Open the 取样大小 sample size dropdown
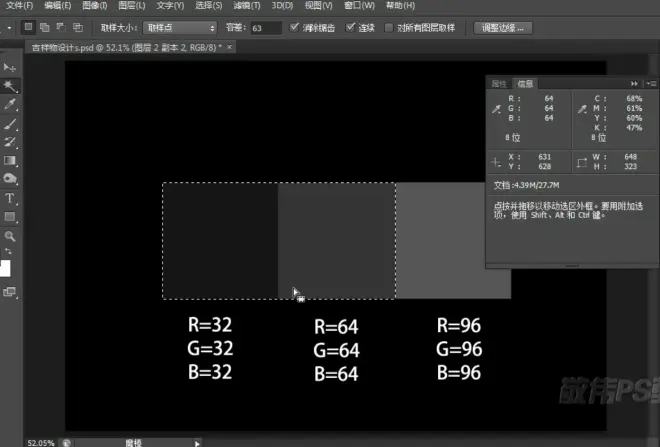 [180, 28]
